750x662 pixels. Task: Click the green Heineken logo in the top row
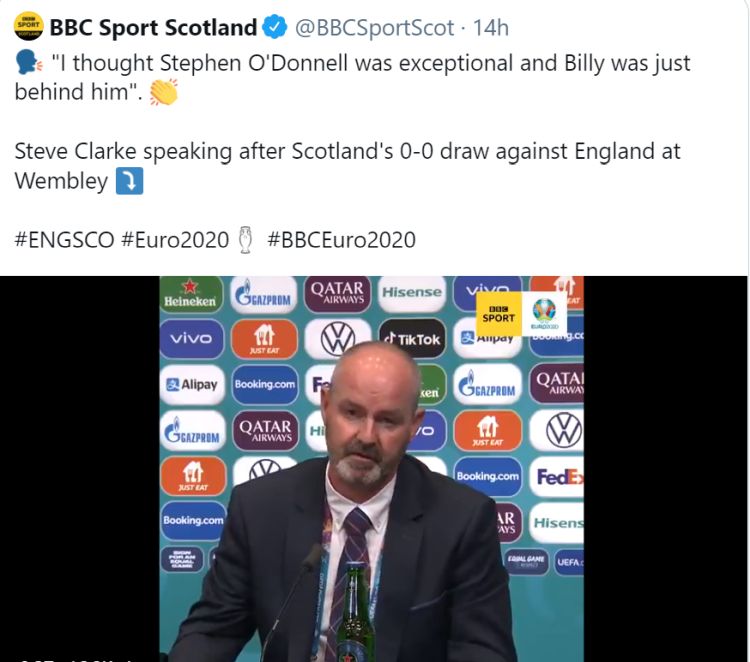[191, 294]
